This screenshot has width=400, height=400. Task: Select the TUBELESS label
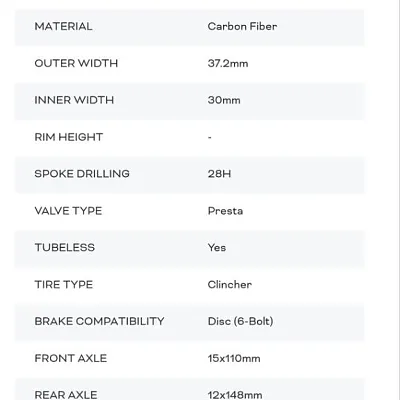click(65, 247)
